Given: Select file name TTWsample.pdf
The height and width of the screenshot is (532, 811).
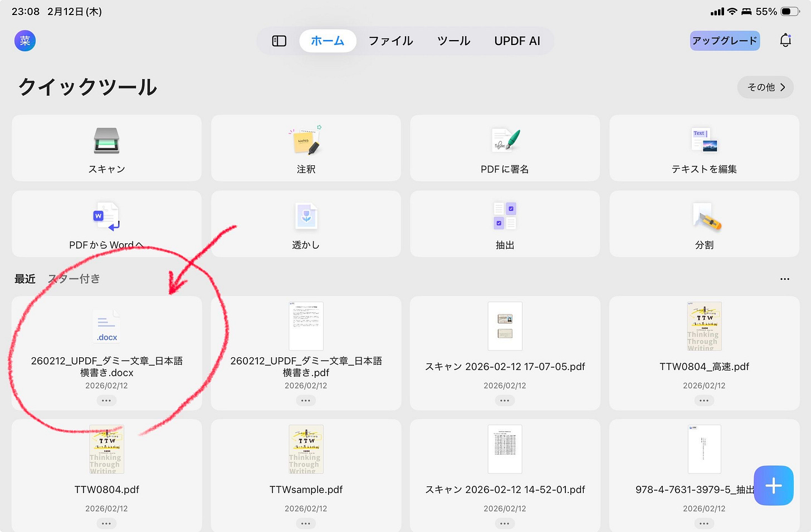Looking at the screenshot, I should [x=306, y=490].
